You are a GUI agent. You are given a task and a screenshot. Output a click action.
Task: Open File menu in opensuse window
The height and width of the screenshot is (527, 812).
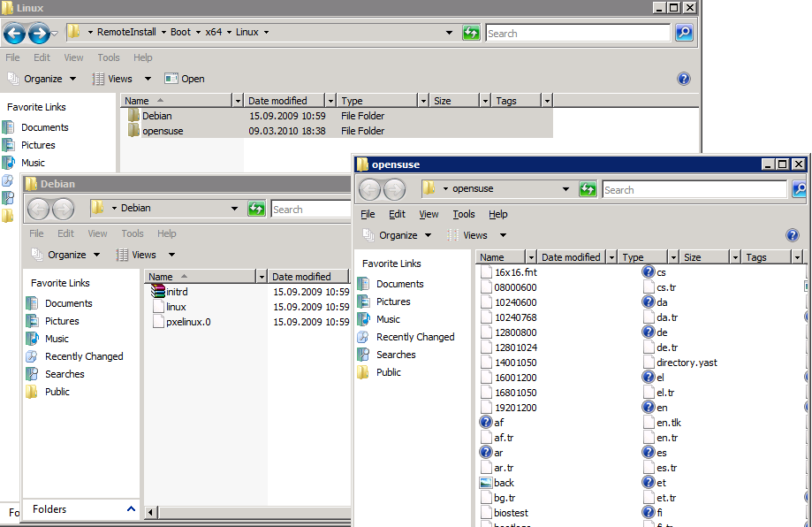(368, 214)
